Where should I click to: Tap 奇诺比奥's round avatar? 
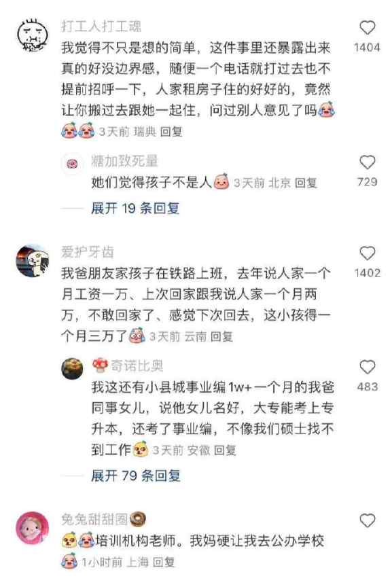(x=72, y=369)
